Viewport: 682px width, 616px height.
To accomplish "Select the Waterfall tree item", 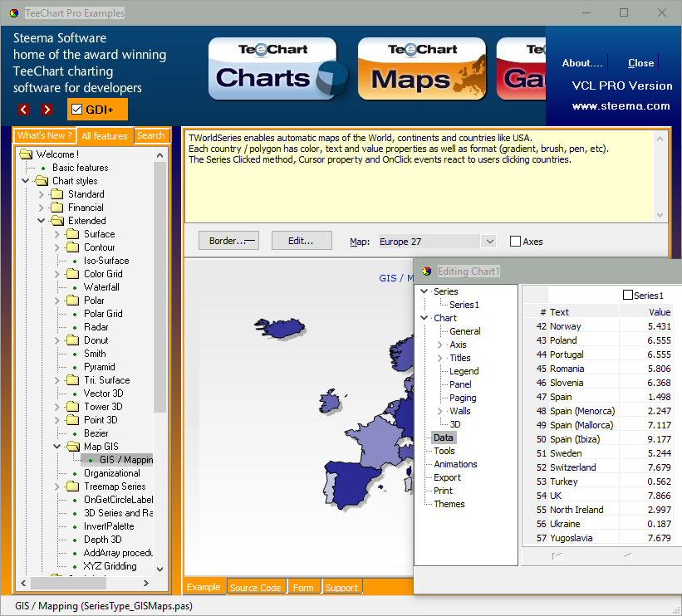I will pyautogui.click(x=101, y=287).
